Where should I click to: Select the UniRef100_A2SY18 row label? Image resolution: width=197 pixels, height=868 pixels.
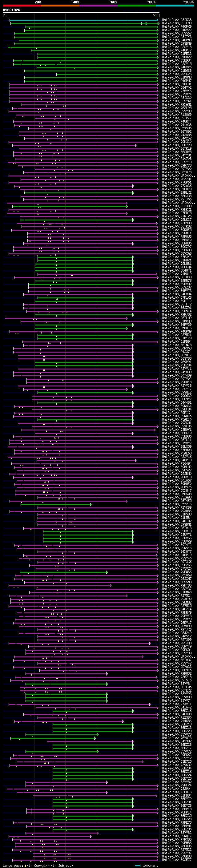click(177, 47)
